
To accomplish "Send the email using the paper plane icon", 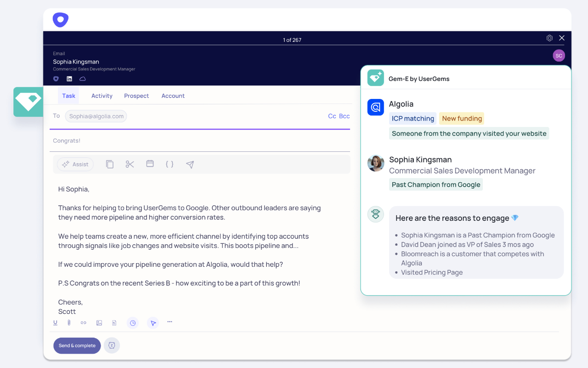I will click(190, 164).
